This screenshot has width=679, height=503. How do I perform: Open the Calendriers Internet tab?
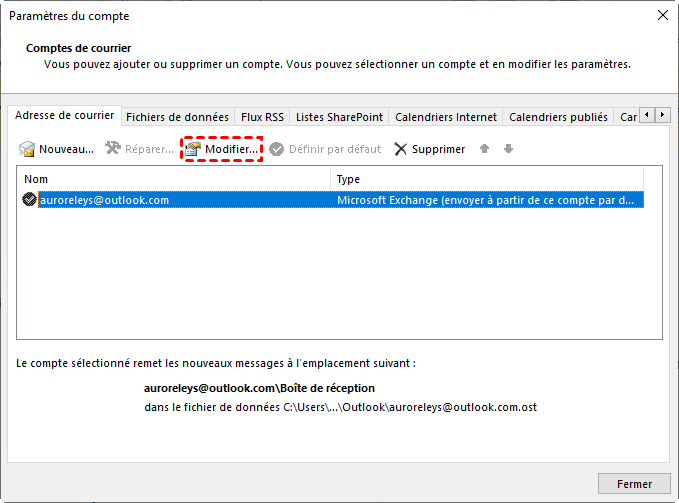coord(446,117)
